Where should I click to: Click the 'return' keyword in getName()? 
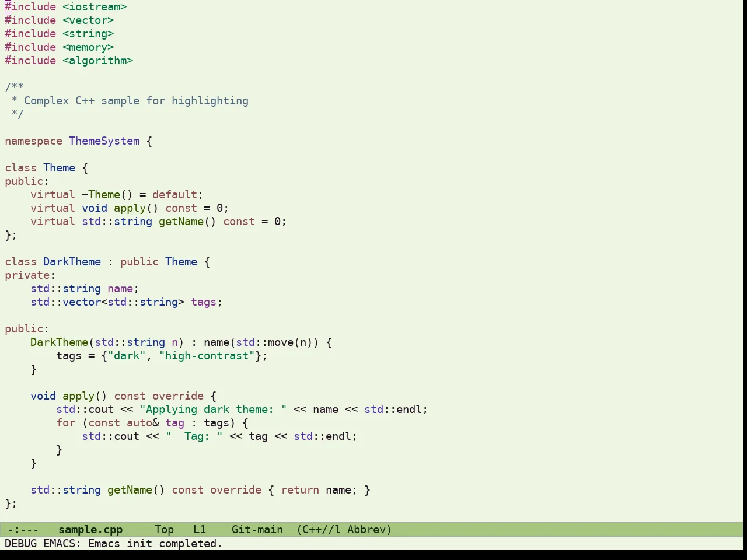[x=300, y=490]
